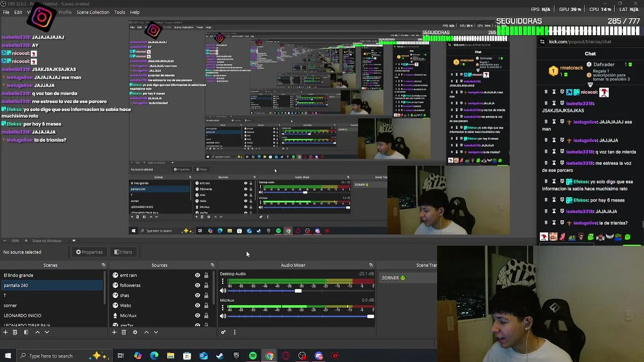Screen dimensions: 644x362
Task: Click the kick.com popout chat address
Action: [580, 42]
